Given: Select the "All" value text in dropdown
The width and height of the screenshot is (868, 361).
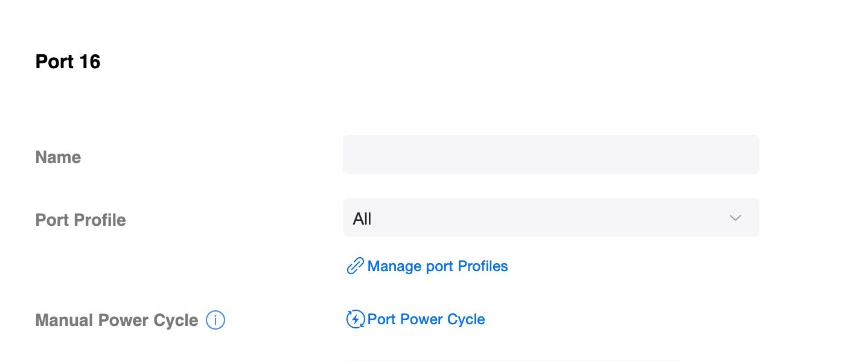Looking at the screenshot, I should click(x=362, y=219).
